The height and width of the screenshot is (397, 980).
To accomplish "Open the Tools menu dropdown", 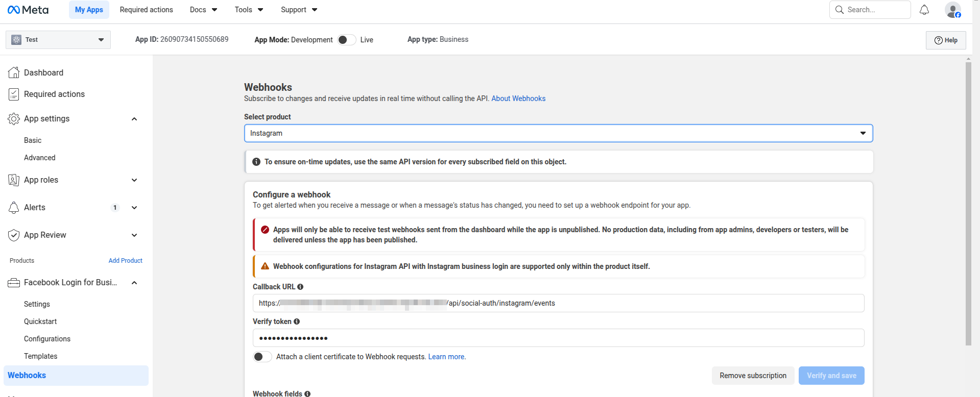I will click(x=249, y=10).
